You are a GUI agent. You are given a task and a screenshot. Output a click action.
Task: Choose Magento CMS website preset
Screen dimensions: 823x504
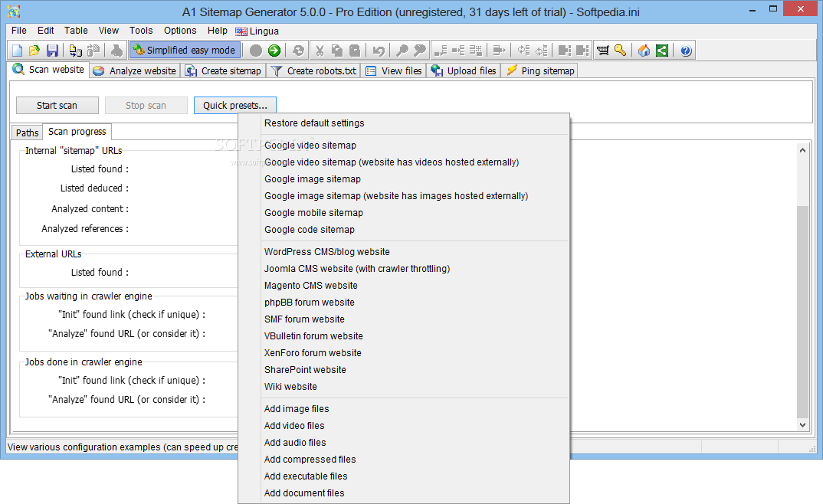[x=310, y=285]
